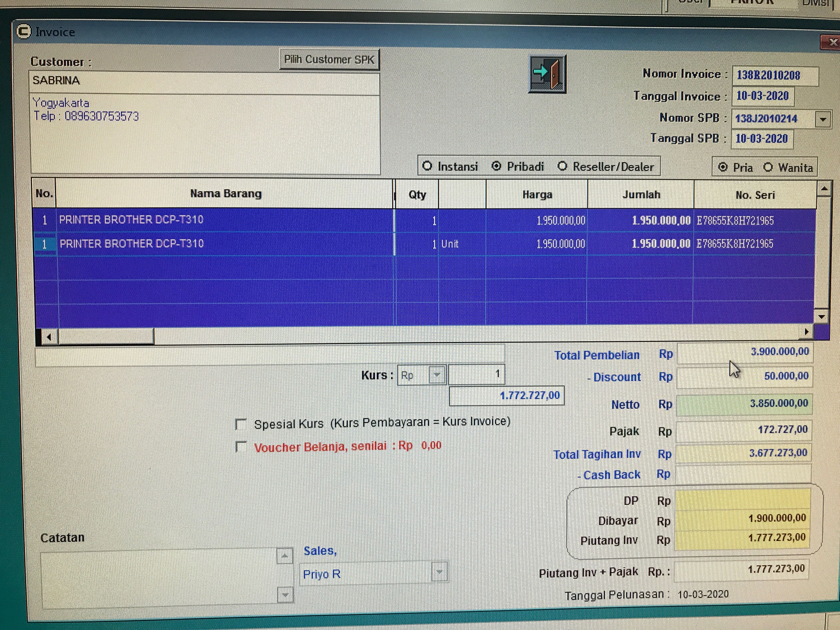Select the Instansi radio option
This screenshot has height=630, width=840.
(x=427, y=166)
